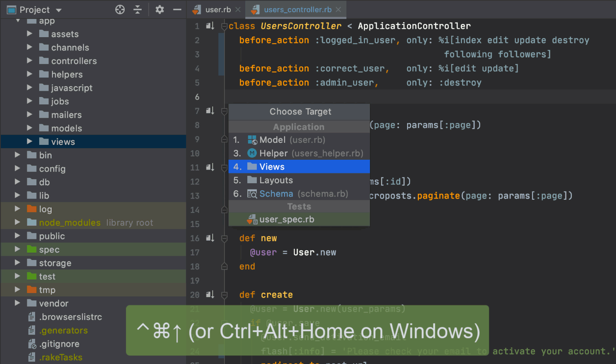616x364 pixels.
Task: Choose Model (user.rb) in popup
Action: (x=299, y=140)
